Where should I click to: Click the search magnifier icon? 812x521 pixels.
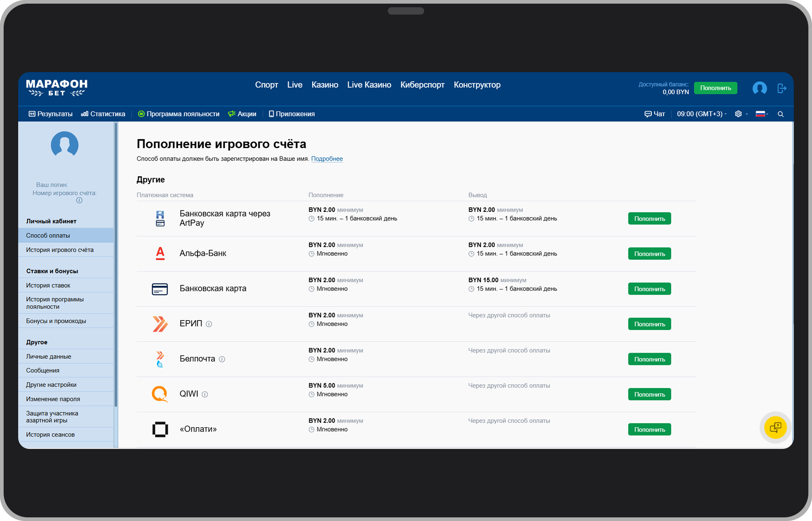pos(780,114)
